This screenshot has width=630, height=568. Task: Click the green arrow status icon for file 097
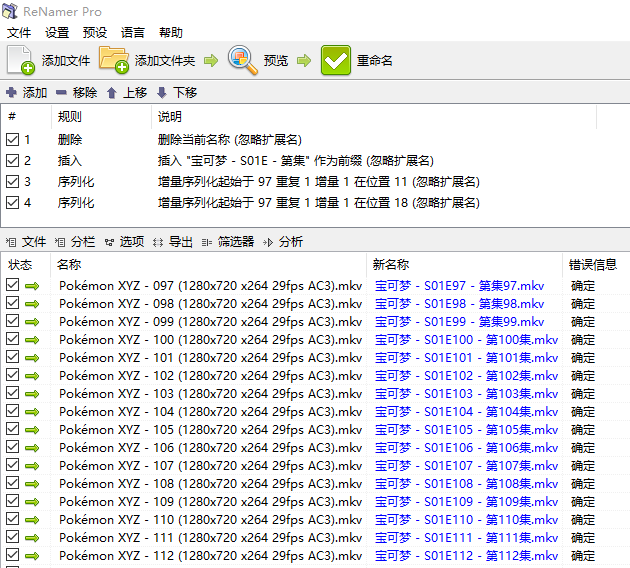point(32,286)
